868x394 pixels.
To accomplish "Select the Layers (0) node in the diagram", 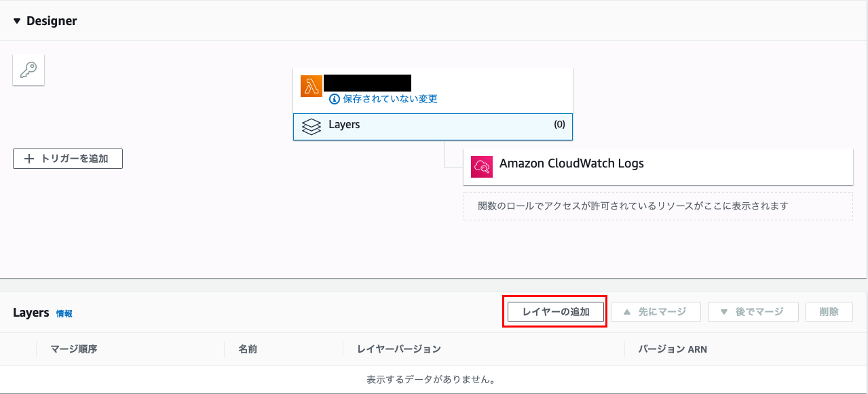I will tap(432, 125).
